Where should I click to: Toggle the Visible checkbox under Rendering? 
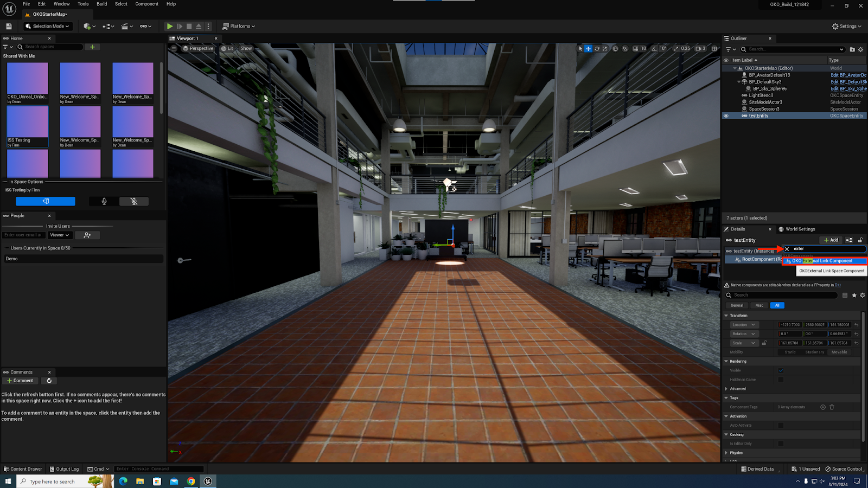pyautogui.click(x=781, y=370)
